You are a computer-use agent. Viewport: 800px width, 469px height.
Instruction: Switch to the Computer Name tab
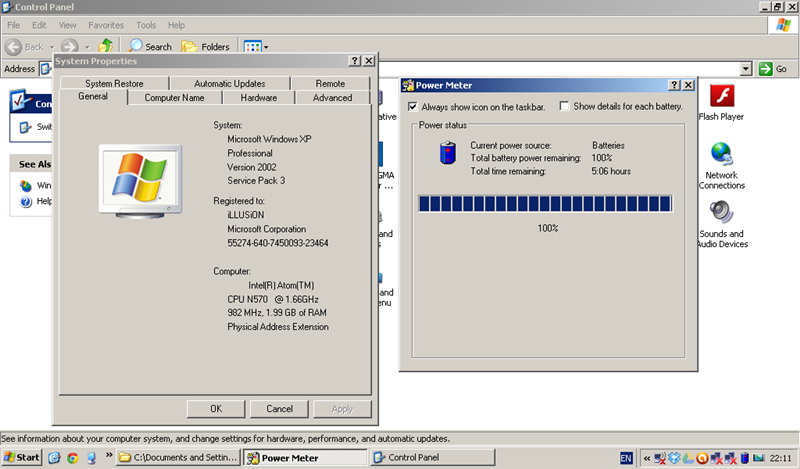click(174, 97)
